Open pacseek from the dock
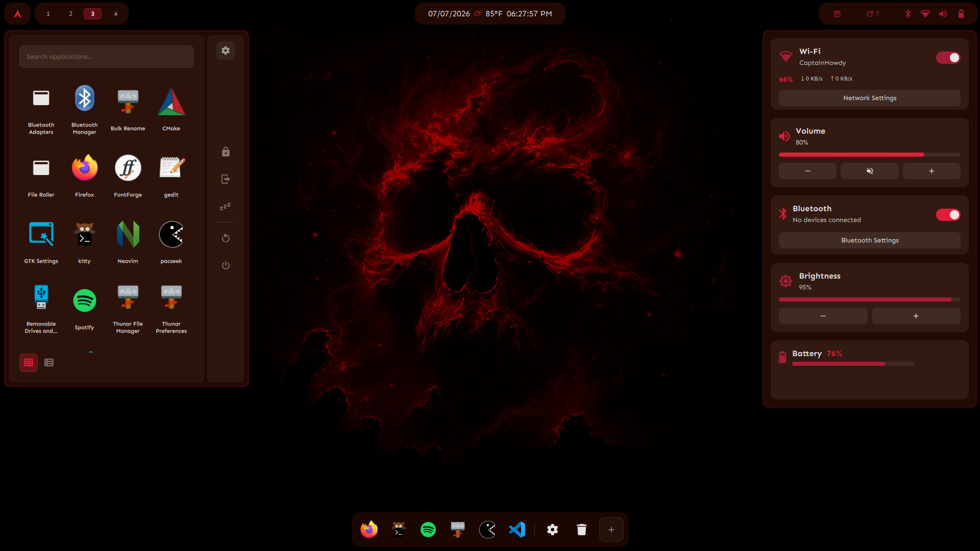The height and width of the screenshot is (551, 980). [487, 530]
